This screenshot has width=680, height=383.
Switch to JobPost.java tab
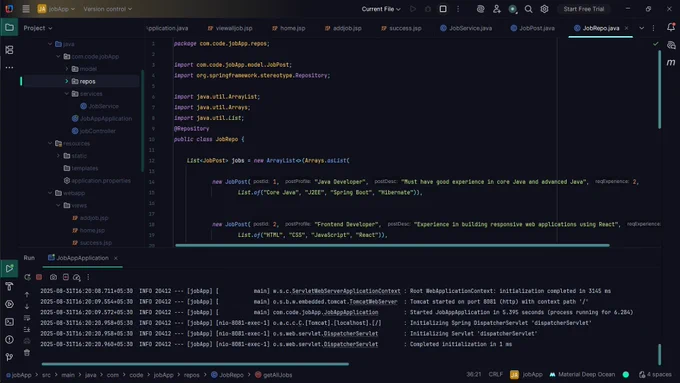pyautogui.click(x=533, y=28)
